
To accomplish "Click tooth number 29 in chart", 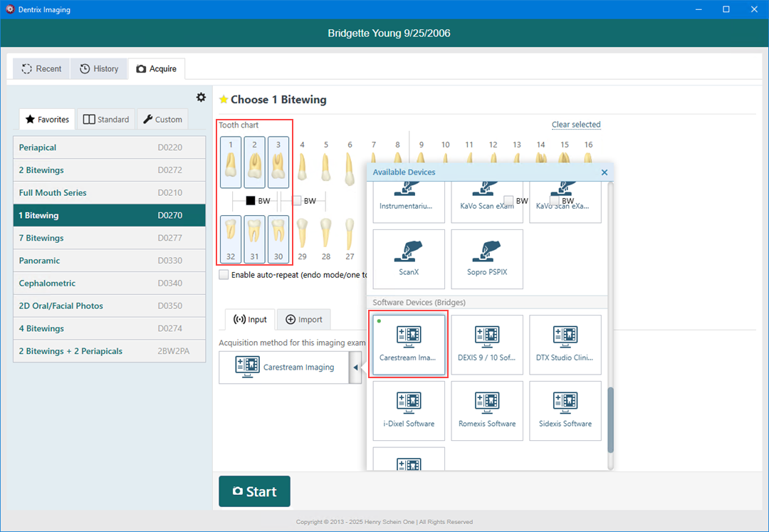I will pyautogui.click(x=302, y=239).
